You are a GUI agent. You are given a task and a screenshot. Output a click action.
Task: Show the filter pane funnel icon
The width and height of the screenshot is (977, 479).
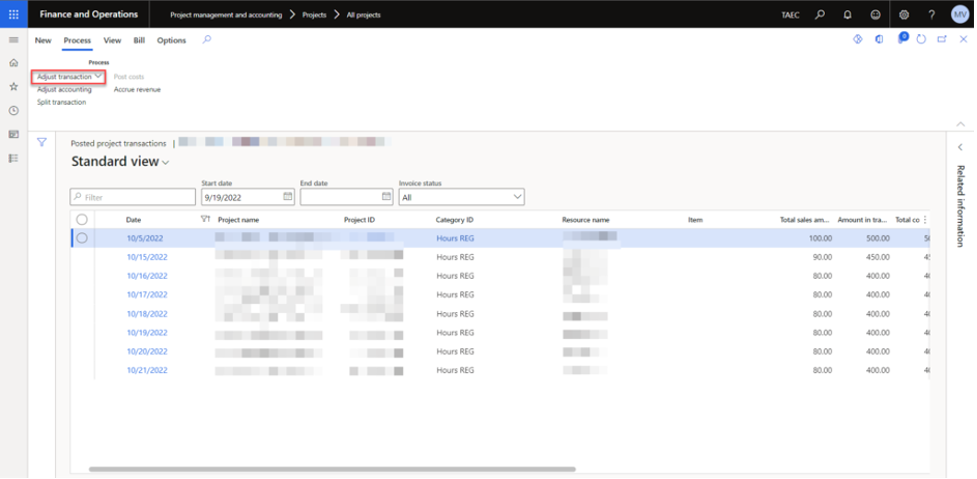click(42, 142)
